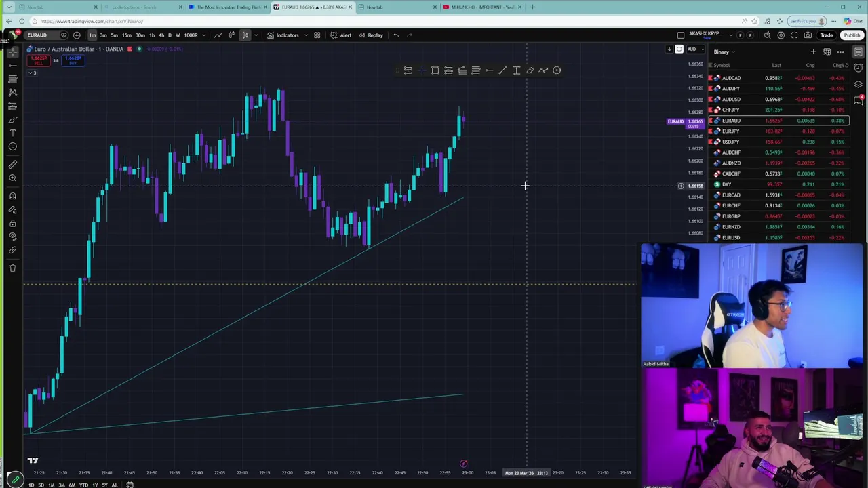Click the blue BUY price button
Viewport: 868px width, 488px height.
pyautogui.click(x=73, y=60)
